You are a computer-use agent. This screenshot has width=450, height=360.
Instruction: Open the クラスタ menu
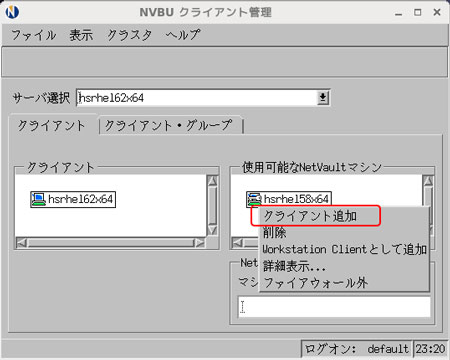(129, 35)
